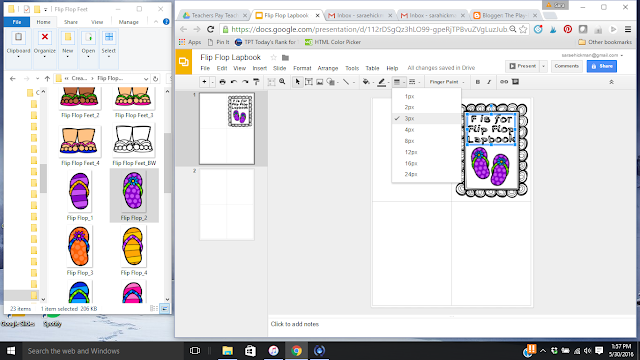Open the Share tab in File Explorer
The height and width of the screenshot is (360, 640).
[71, 22]
